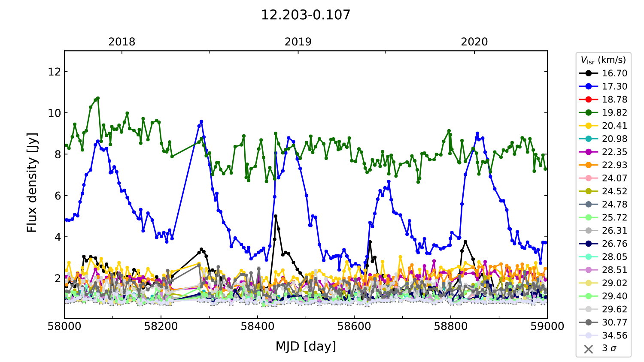
Task: Click the 59000 x-axis tick label
Action: click(x=547, y=326)
